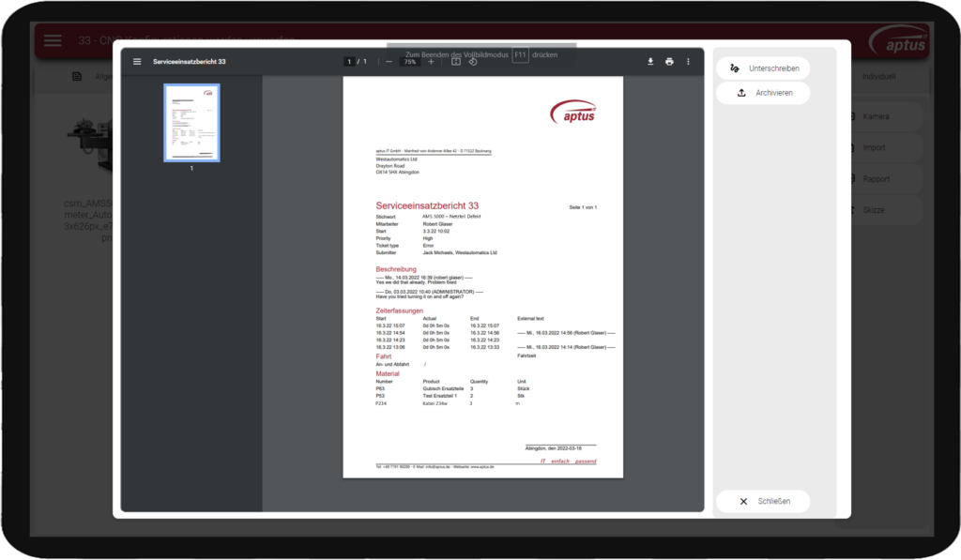Click the 'Robert Glaser' Mitarbeiter value
961x560 pixels.
[x=437, y=224]
